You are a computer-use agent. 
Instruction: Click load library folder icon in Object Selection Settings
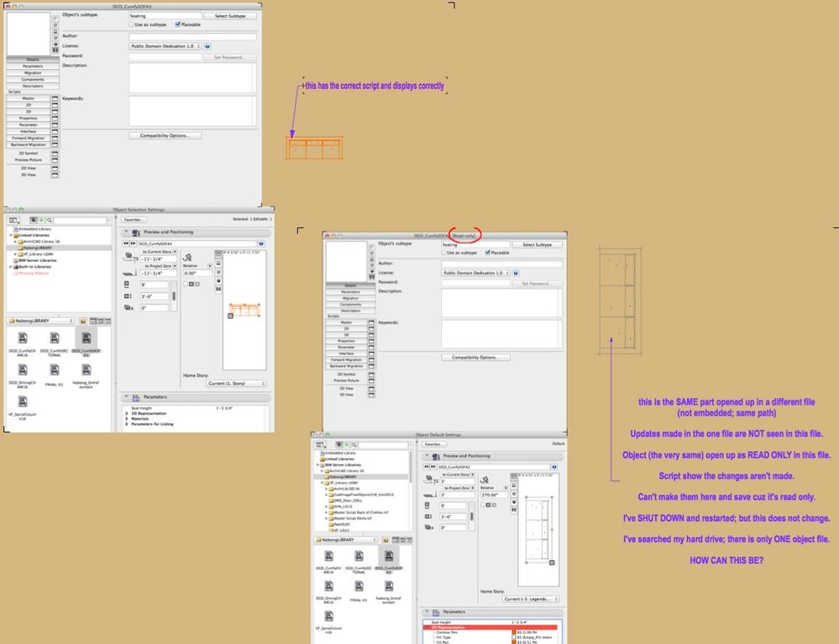coord(83,321)
